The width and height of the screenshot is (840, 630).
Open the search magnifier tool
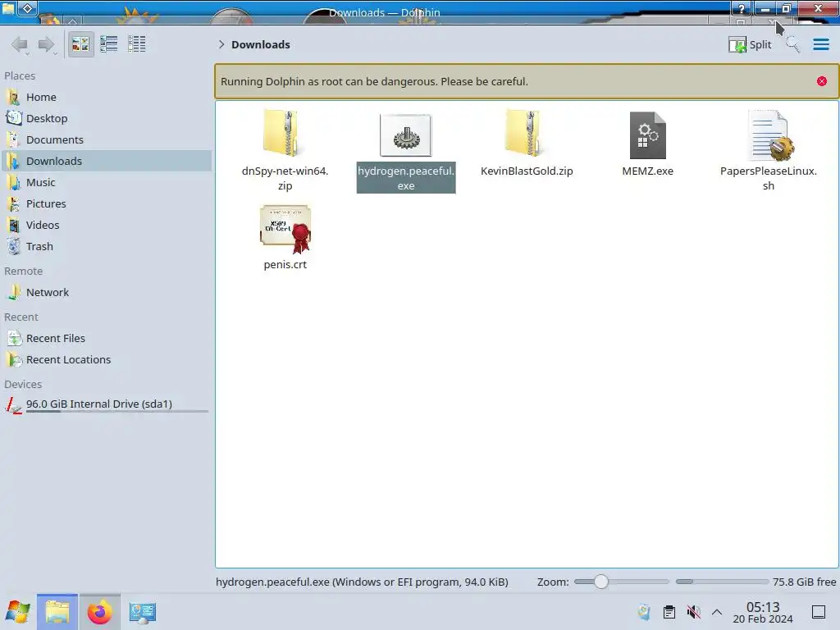tap(793, 44)
